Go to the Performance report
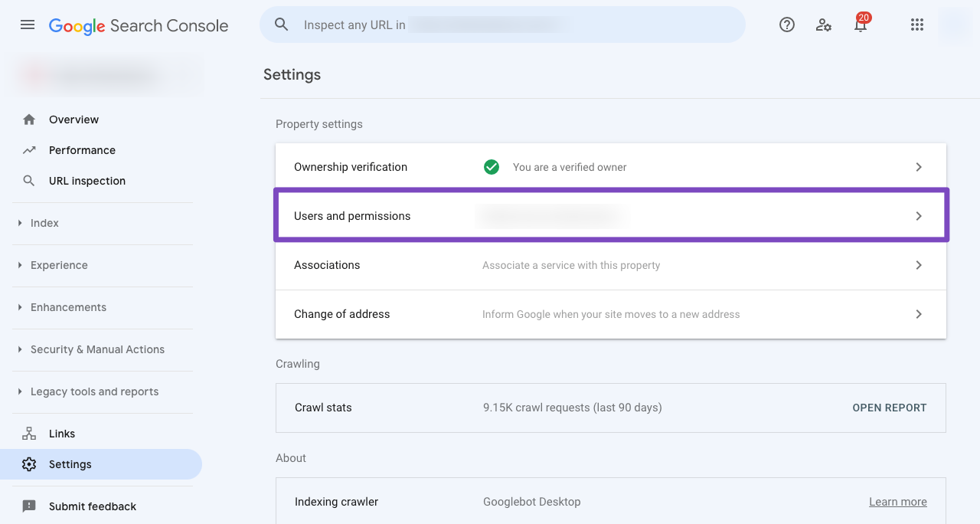The width and height of the screenshot is (980, 524). (82, 150)
